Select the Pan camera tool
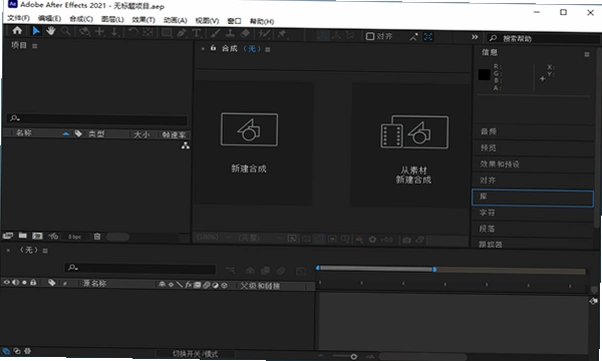 pos(99,31)
